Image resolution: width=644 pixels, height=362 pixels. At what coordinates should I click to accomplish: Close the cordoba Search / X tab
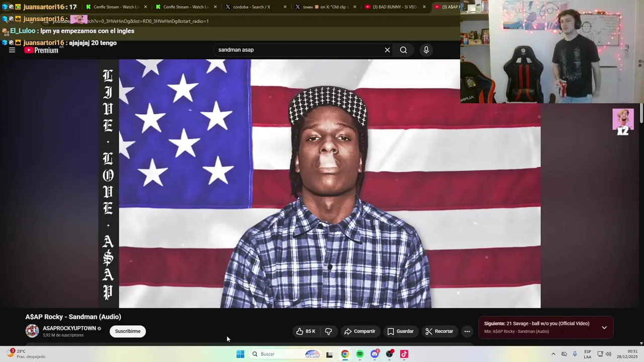click(x=285, y=7)
